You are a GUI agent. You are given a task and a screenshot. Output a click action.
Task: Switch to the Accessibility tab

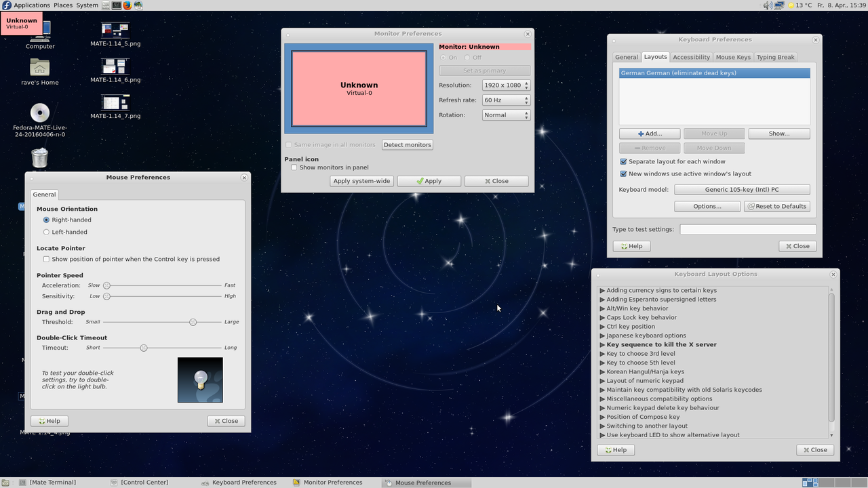click(691, 57)
